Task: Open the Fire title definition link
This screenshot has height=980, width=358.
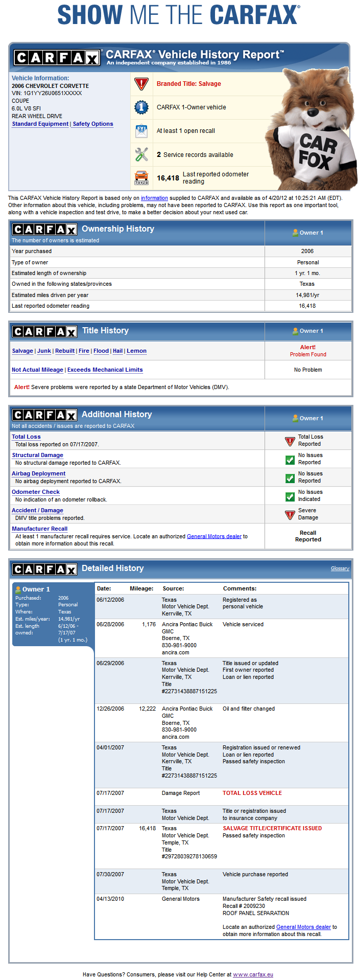Action: tap(84, 351)
